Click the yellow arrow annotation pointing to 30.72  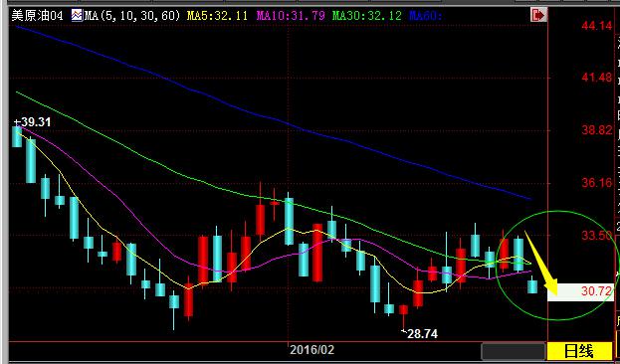click(x=541, y=263)
